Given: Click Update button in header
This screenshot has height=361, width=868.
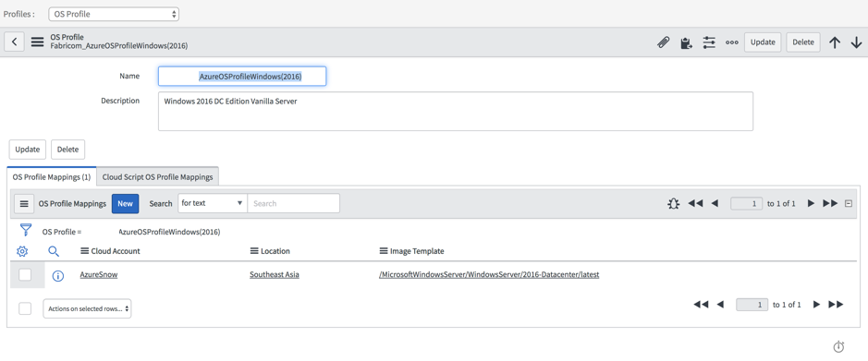Looking at the screenshot, I should coord(763,42).
